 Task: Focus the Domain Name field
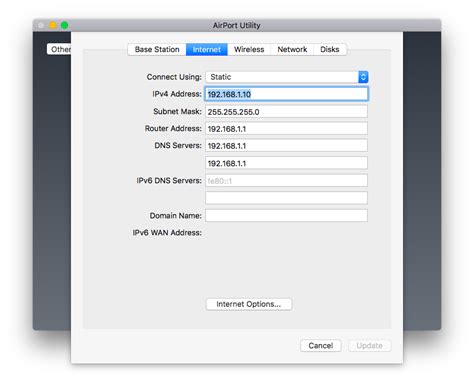click(x=286, y=216)
